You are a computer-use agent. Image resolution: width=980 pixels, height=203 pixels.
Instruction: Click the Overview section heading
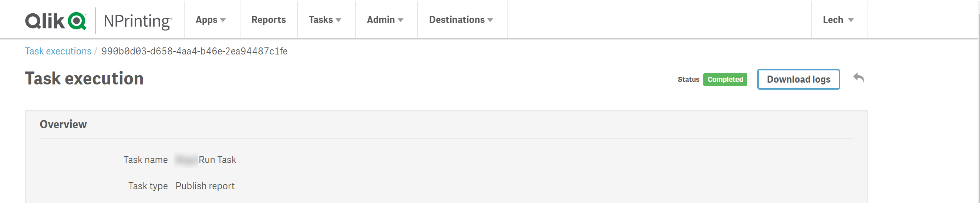(x=63, y=124)
